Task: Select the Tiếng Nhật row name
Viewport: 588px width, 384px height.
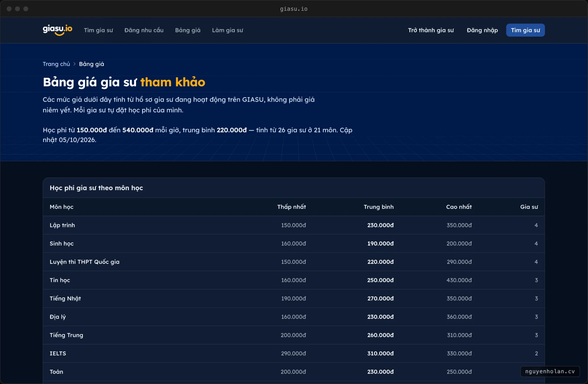Action: tap(65, 298)
